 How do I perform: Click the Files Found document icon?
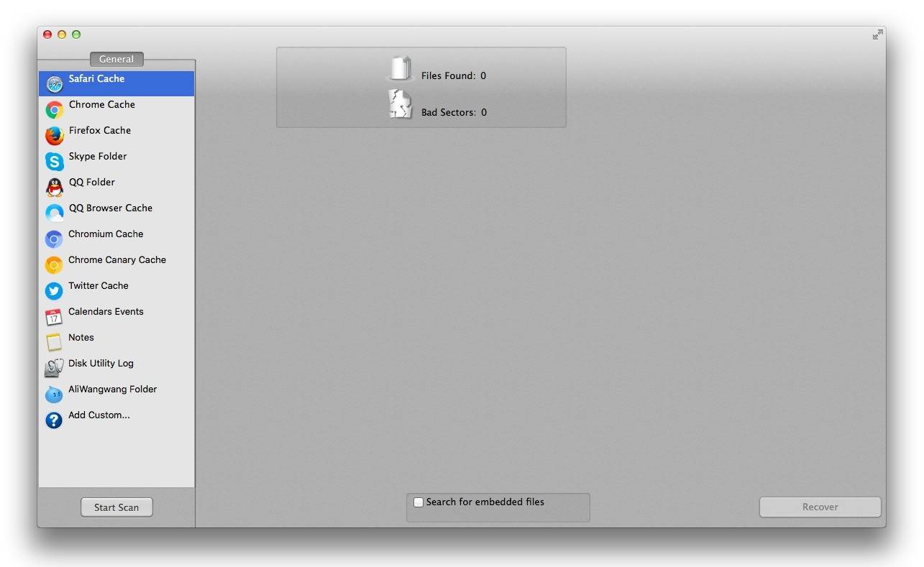point(401,68)
